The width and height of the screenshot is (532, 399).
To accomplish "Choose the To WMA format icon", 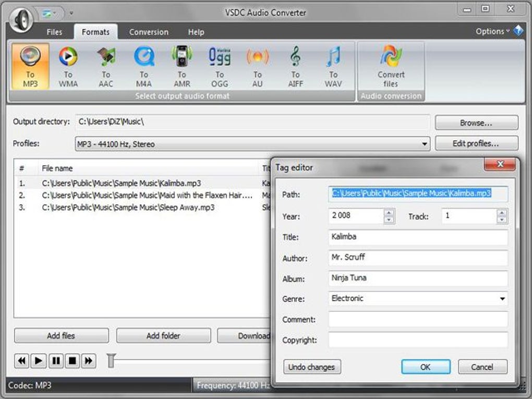I will pyautogui.click(x=68, y=67).
